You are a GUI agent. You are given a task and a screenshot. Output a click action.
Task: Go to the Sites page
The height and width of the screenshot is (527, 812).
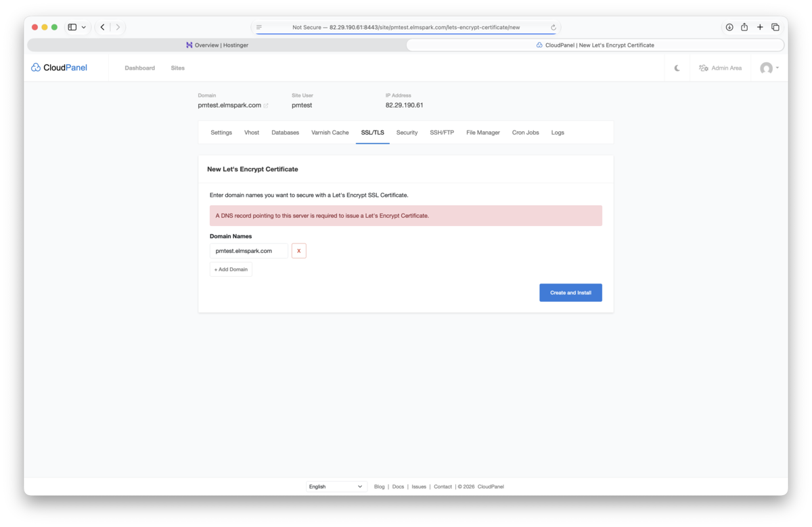coord(177,68)
